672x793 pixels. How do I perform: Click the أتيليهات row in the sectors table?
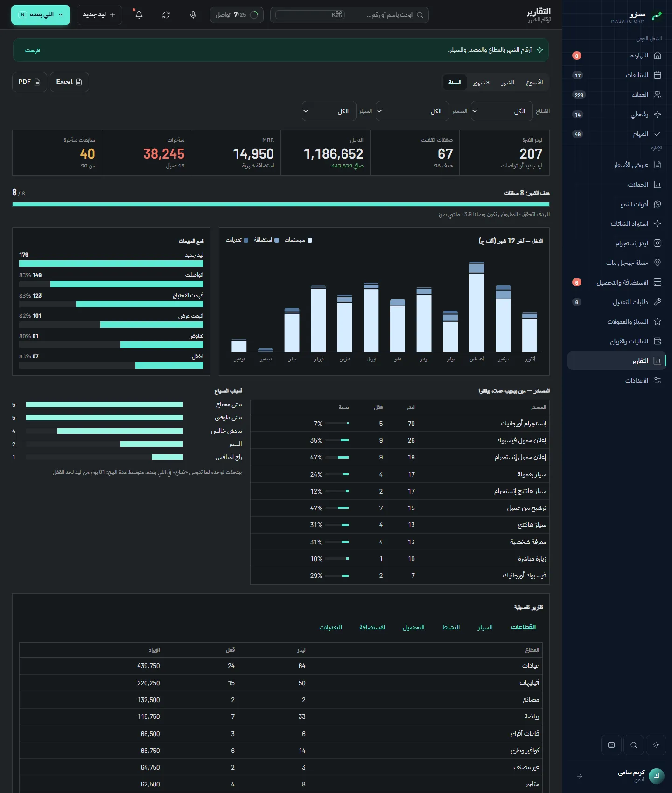pyautogui.click(x=281, y=683)
